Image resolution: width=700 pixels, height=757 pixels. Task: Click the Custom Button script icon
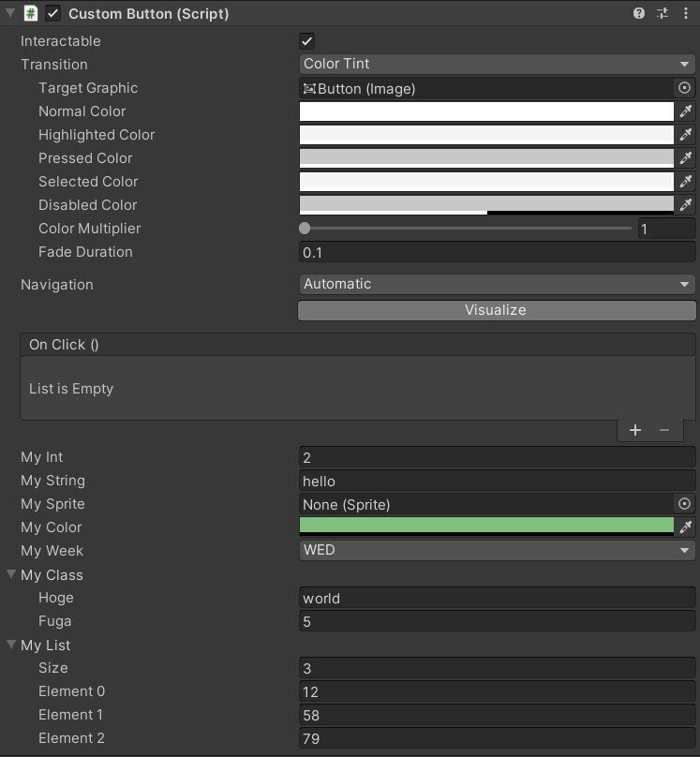point(31,13)
